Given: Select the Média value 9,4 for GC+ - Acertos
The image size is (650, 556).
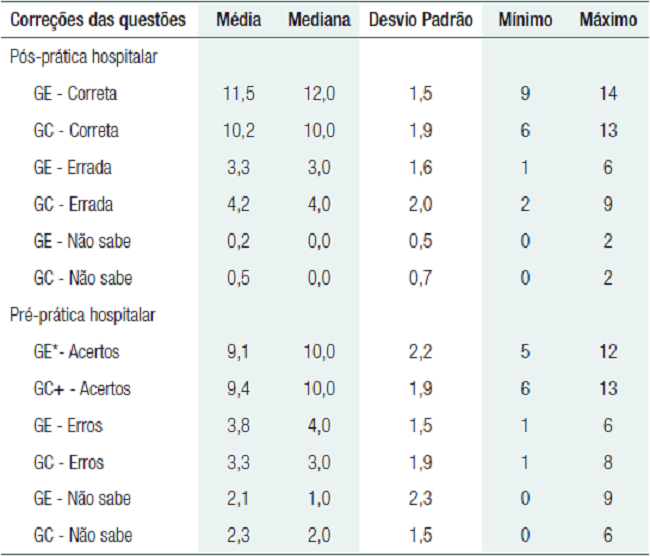Looking at the screenshot, I should coord(241,389).
